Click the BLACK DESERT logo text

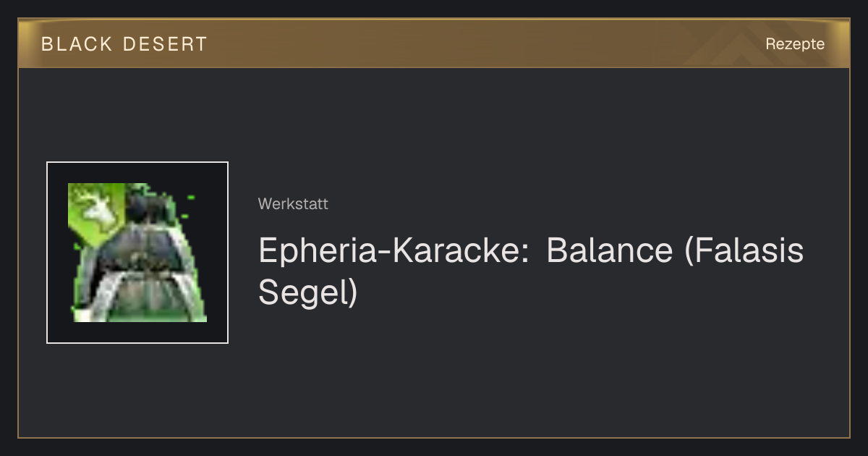click(x=124, y=44)
